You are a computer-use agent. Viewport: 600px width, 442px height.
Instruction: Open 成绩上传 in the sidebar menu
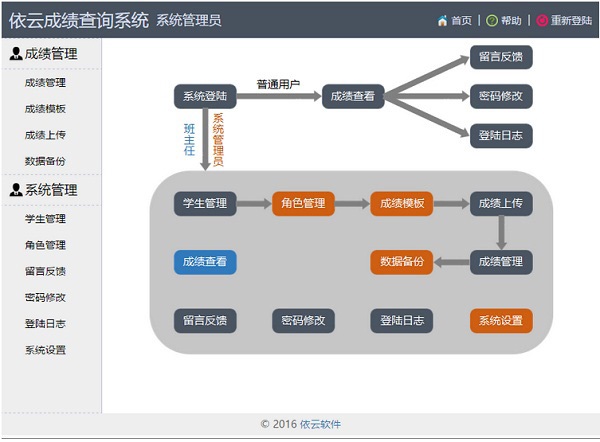coord(45,135)
